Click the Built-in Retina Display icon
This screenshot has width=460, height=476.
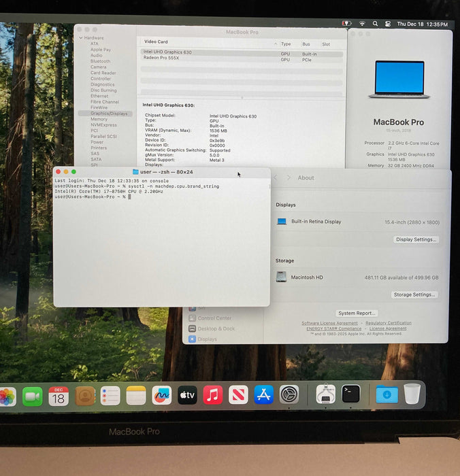click(282, 221)
